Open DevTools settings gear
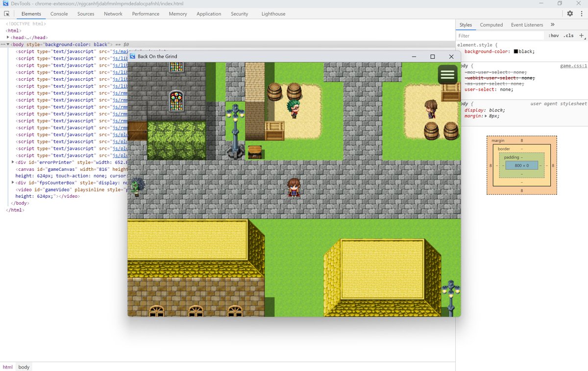Image resolution: width=588 pixels, height=371 pixels. [570, 14]
